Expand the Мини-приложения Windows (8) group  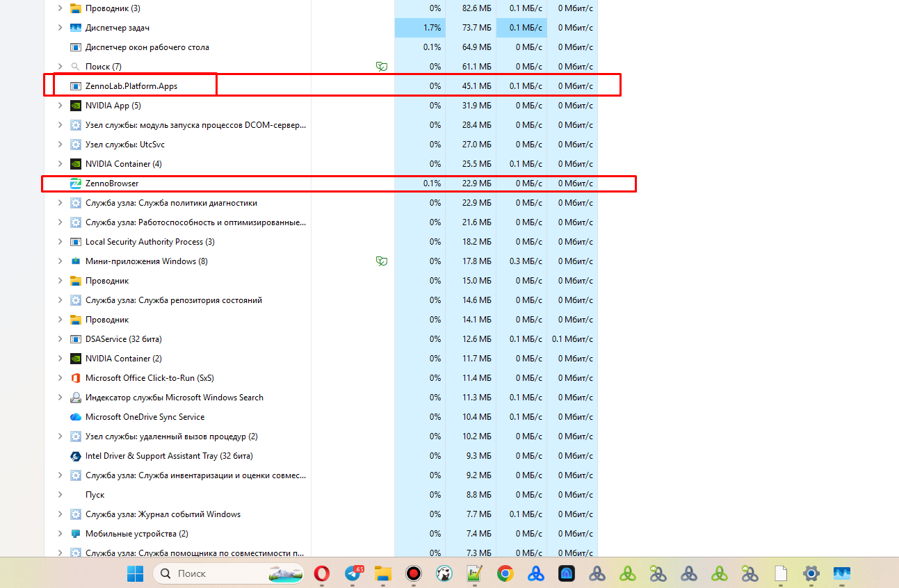tap(60, 261)
